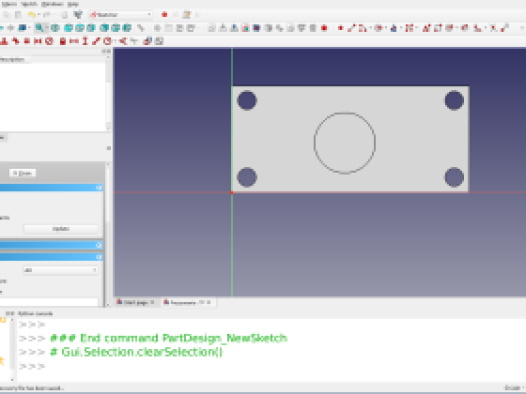The image size is (526, 394).
Task: Select the red point tool icon
Action: 340,28
